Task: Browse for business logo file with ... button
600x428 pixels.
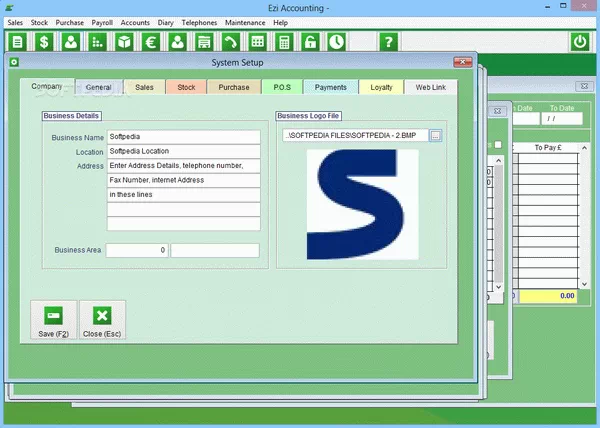Action: click(436, 135)
